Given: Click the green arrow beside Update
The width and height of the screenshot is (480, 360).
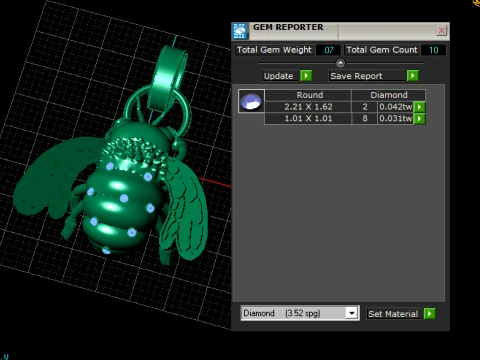Looking at the screenshot, I should [306, 76].
